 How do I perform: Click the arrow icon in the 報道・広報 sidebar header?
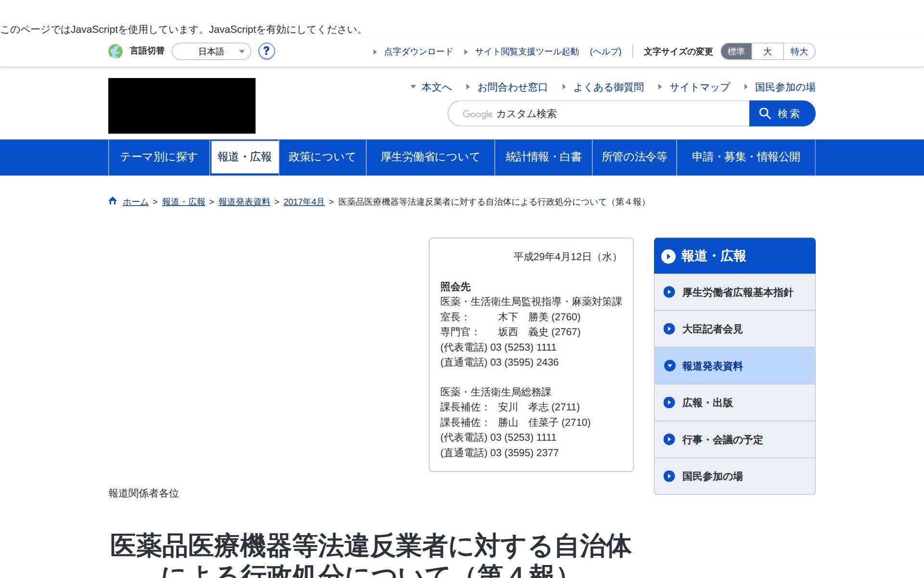(668, 256)
